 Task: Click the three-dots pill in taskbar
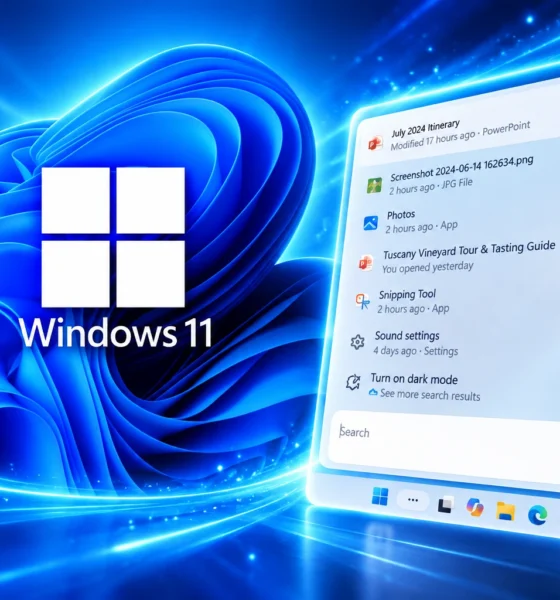click(413, 500)
